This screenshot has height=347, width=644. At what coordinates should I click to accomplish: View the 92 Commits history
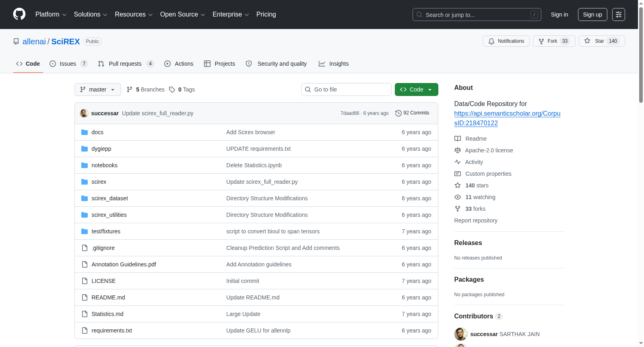coord(412,113)
